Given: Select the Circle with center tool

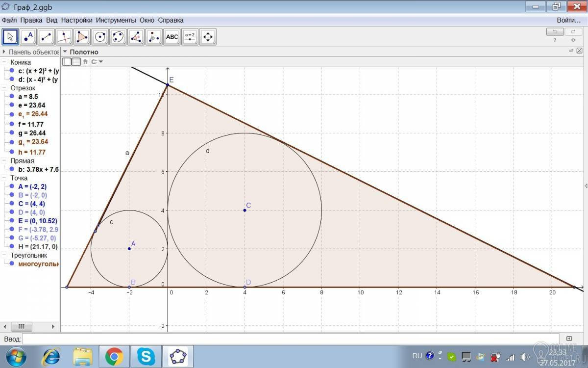Looking at the screenshot, I should tap(100, 37).
